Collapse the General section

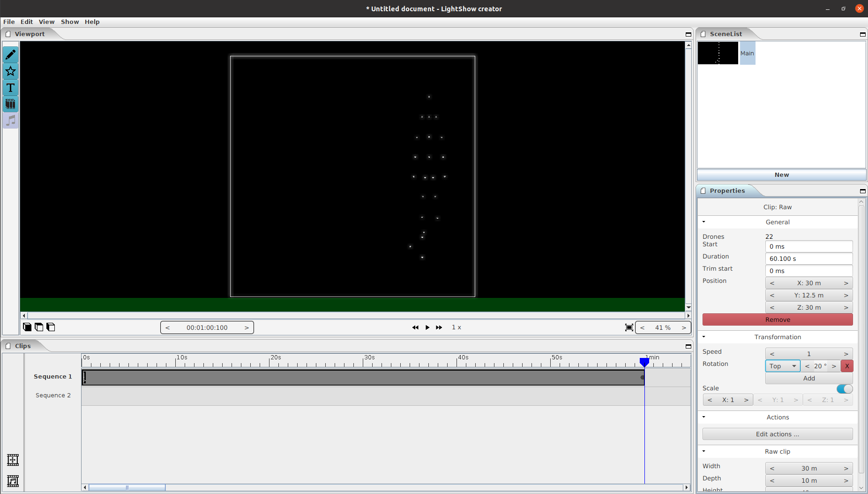click(703, 222)
